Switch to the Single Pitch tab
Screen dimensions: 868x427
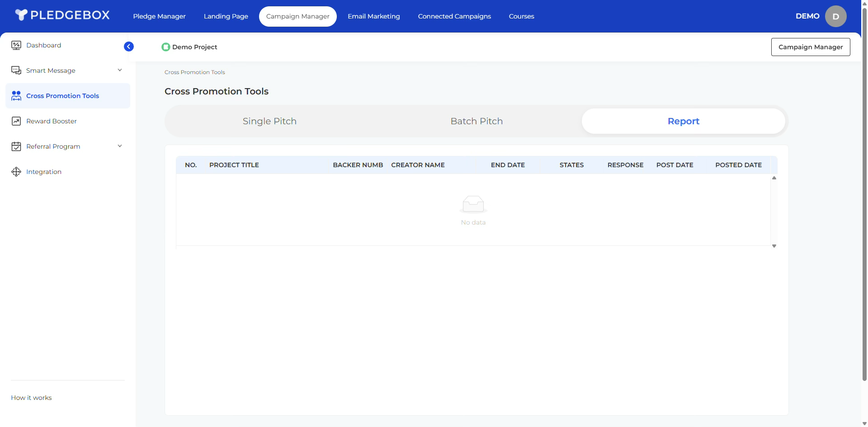click(x=269, y=121)
